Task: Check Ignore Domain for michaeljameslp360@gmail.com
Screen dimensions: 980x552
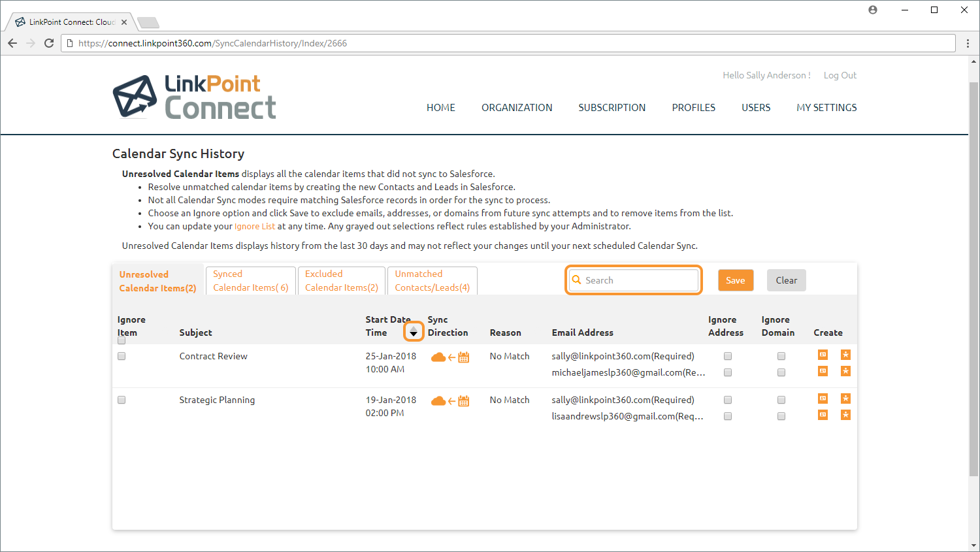Action: [x=781, y=372]
